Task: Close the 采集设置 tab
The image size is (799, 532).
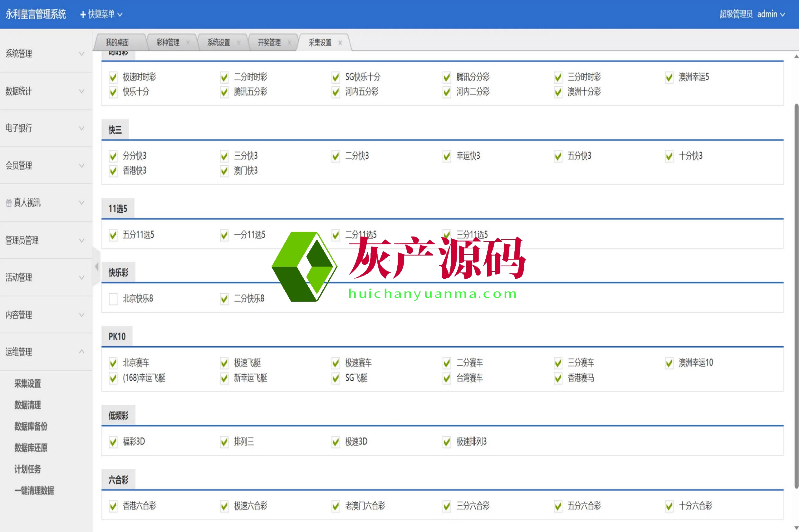Action: (340, 43)
